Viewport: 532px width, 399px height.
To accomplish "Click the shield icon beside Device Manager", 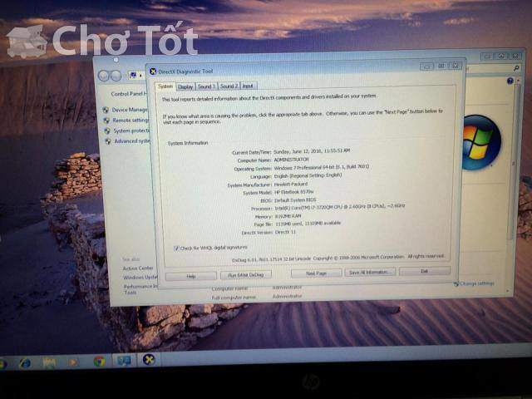I will coord(106,110).
